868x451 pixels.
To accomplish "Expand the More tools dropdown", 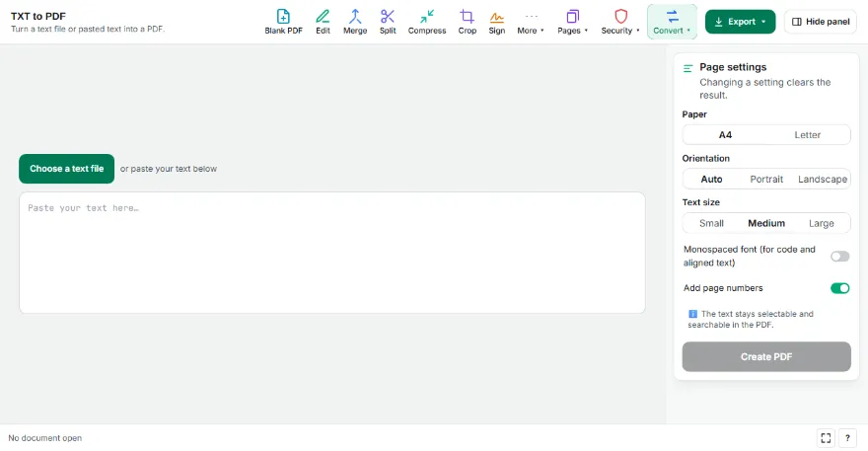I will (x=531, y=22).
